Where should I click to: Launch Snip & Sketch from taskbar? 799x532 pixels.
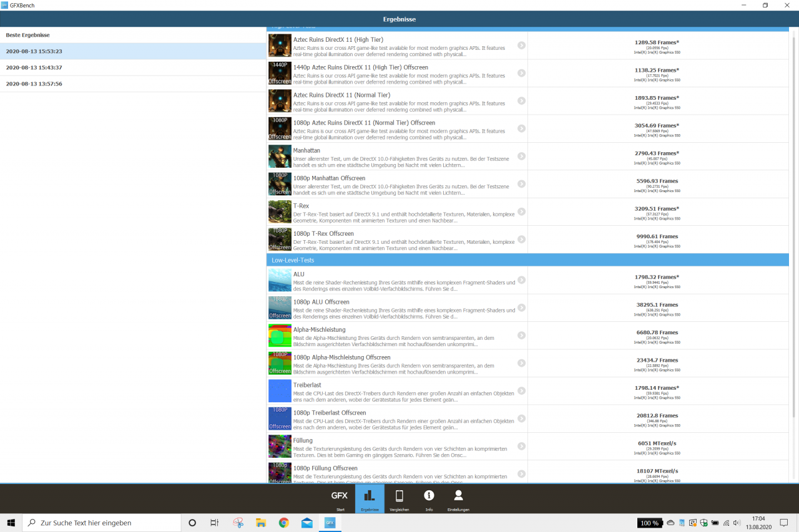(x=238, y=523)
